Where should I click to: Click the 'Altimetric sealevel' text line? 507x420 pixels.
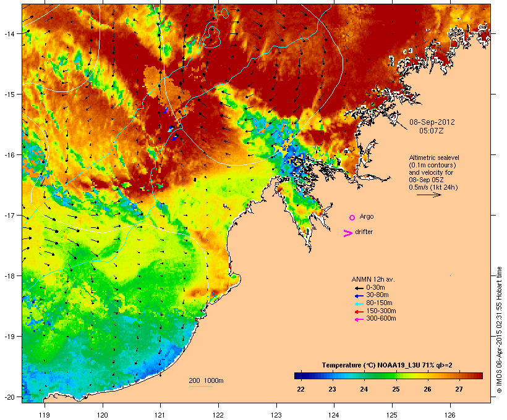click(434, 157)
